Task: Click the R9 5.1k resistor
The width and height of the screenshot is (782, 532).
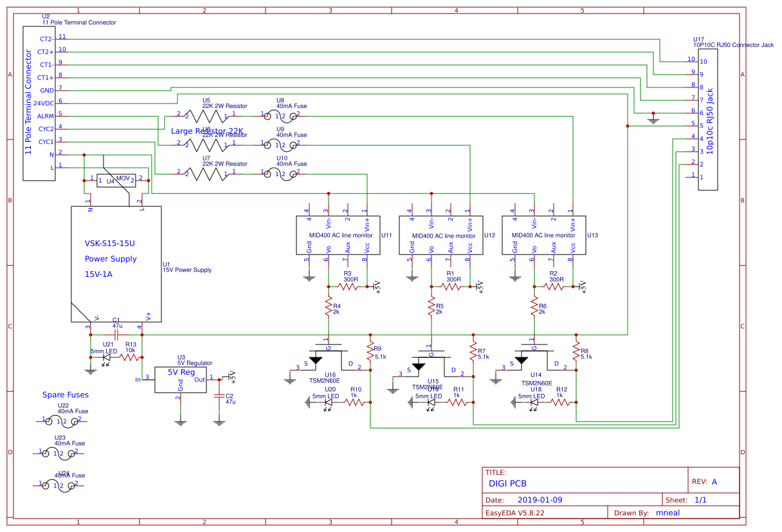Action: 370,351
